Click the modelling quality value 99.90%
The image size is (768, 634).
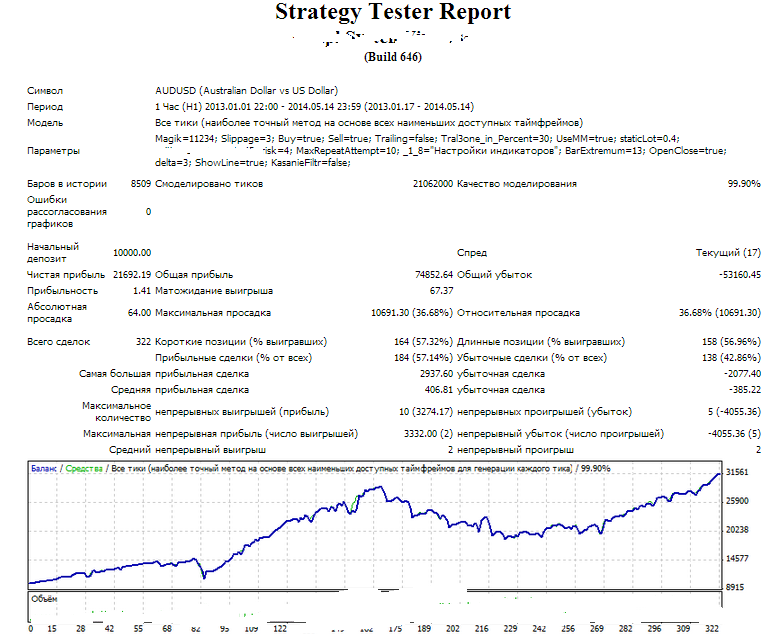[744, 184]
